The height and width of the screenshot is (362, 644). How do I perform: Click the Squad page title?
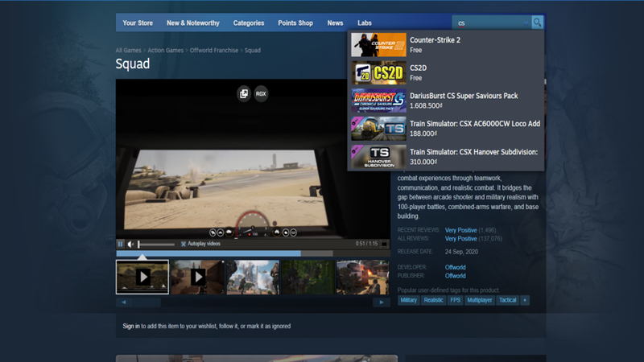point(133,64)
